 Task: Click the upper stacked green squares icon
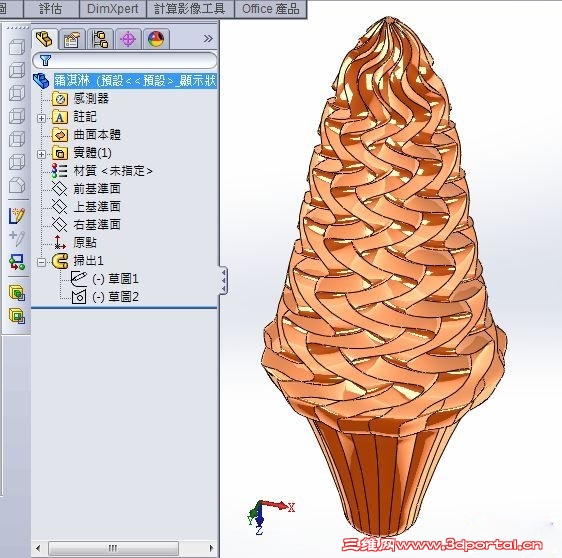pos(17,293)
